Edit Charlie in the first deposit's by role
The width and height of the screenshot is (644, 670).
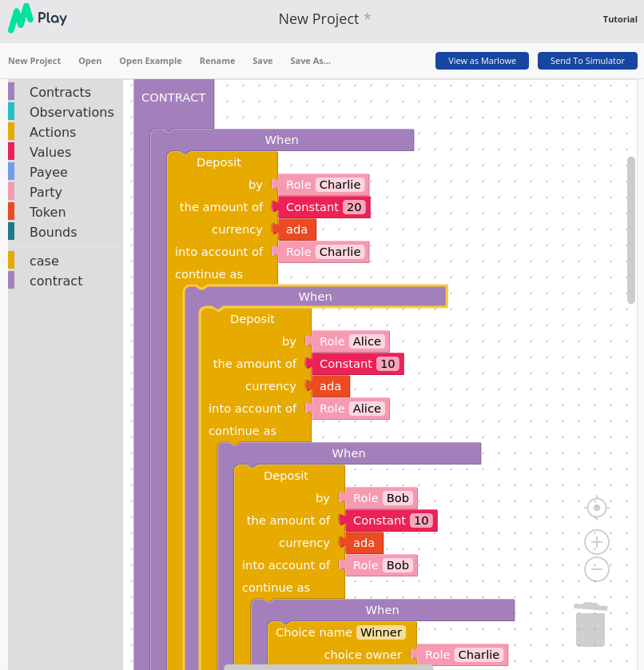coord(340,185)
